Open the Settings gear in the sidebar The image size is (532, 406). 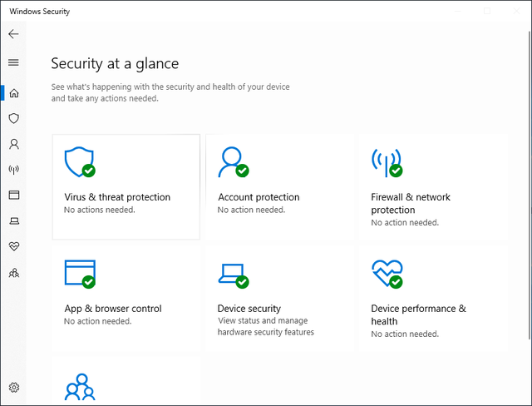pos(13,387)
